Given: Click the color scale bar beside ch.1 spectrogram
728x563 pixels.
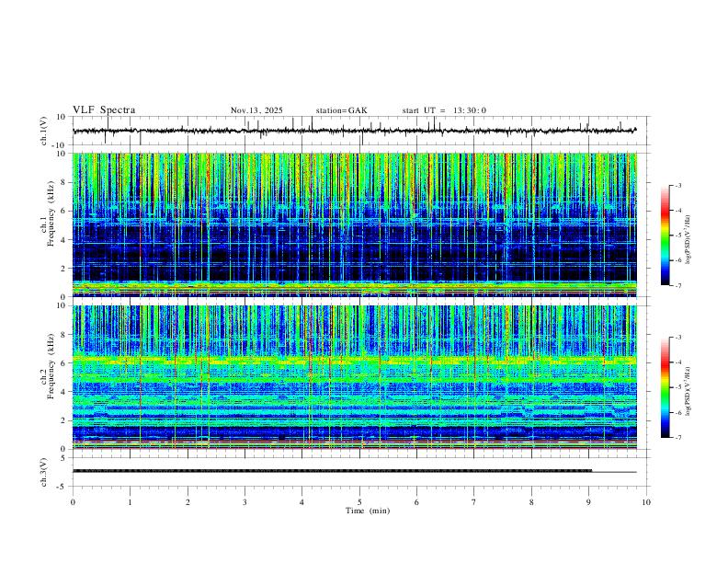Looking at the screenshot, I should pyautogui.click(x=665, y=236).
